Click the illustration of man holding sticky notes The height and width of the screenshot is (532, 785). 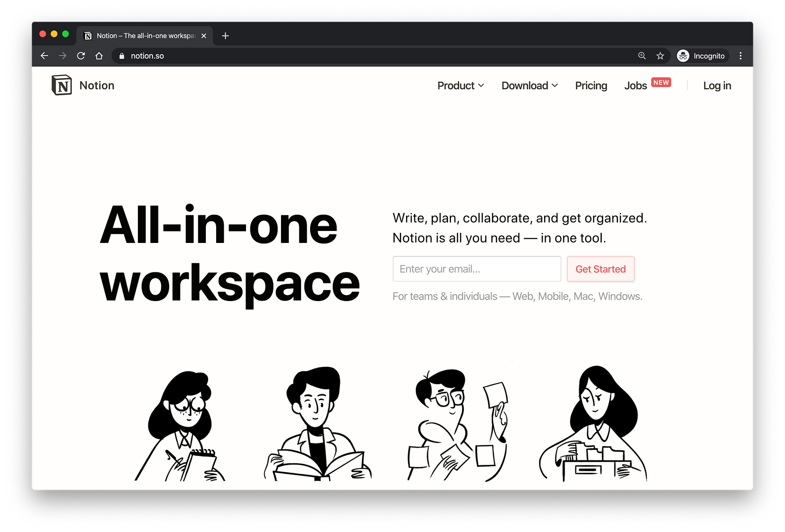(x=457, y=425)
